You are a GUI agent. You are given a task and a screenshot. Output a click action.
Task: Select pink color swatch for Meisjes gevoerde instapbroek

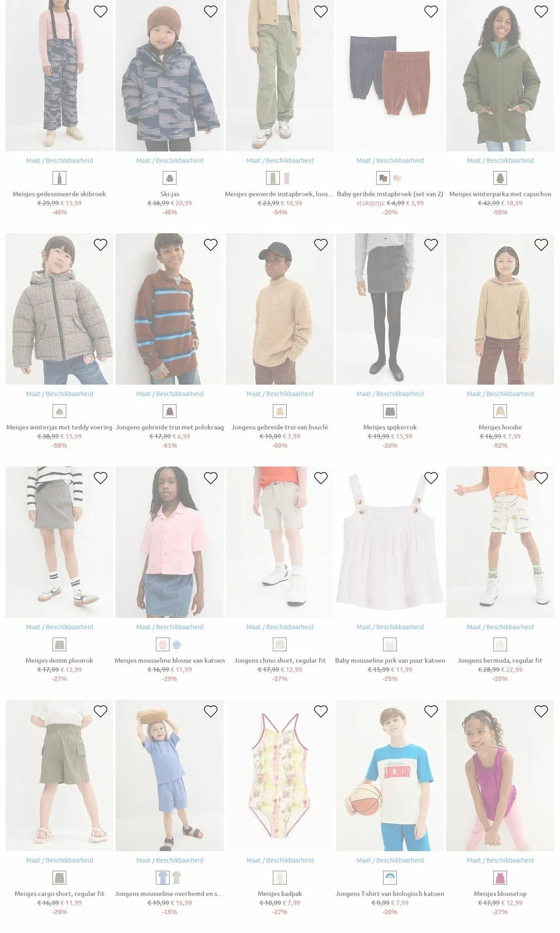click(287, 178)
